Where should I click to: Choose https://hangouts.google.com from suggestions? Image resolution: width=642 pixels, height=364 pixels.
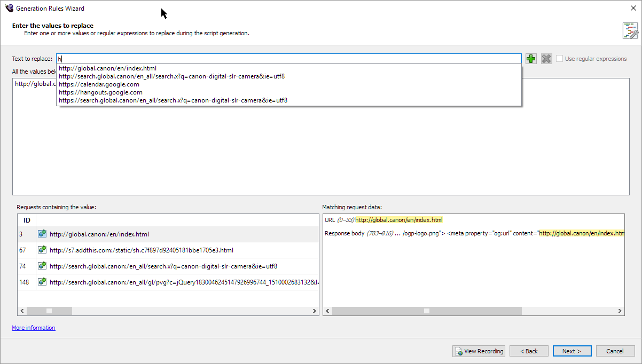[x=100, y=92]
